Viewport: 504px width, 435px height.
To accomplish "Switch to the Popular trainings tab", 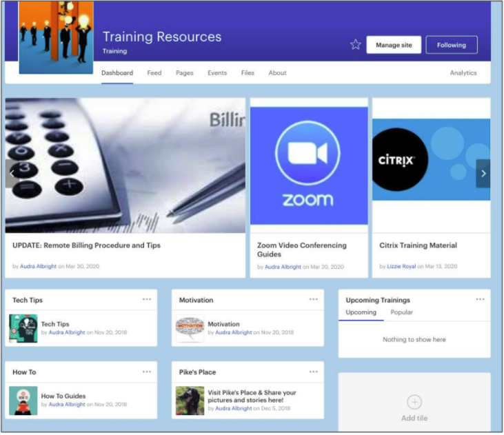I will [402, 312].
